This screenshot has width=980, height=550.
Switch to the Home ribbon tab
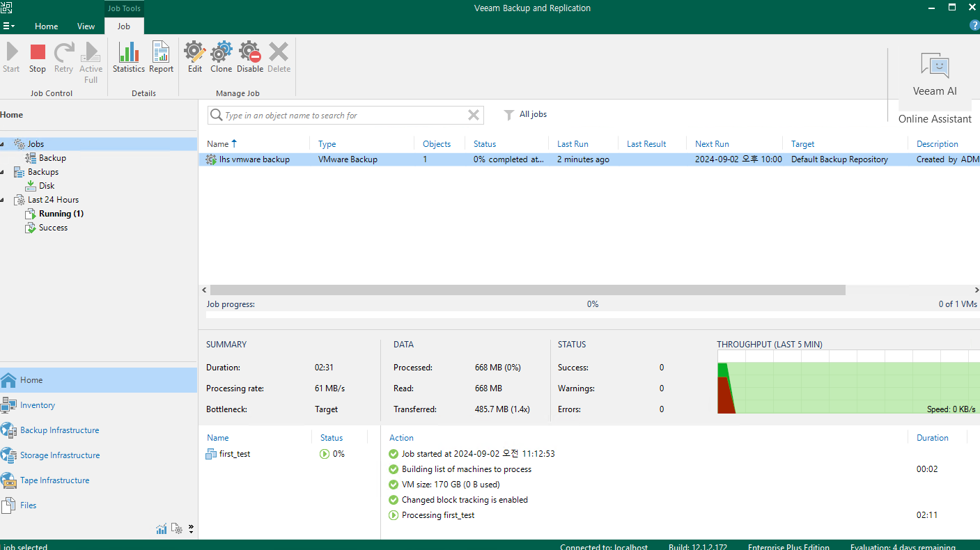[47, 26]
